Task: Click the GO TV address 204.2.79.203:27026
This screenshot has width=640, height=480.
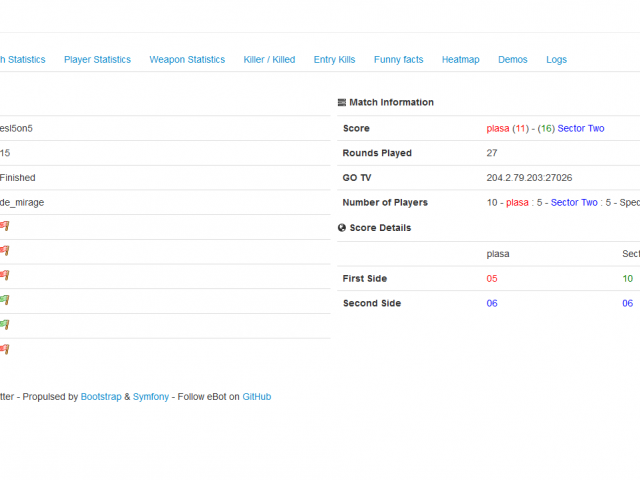Action: [x=529, y=178]
